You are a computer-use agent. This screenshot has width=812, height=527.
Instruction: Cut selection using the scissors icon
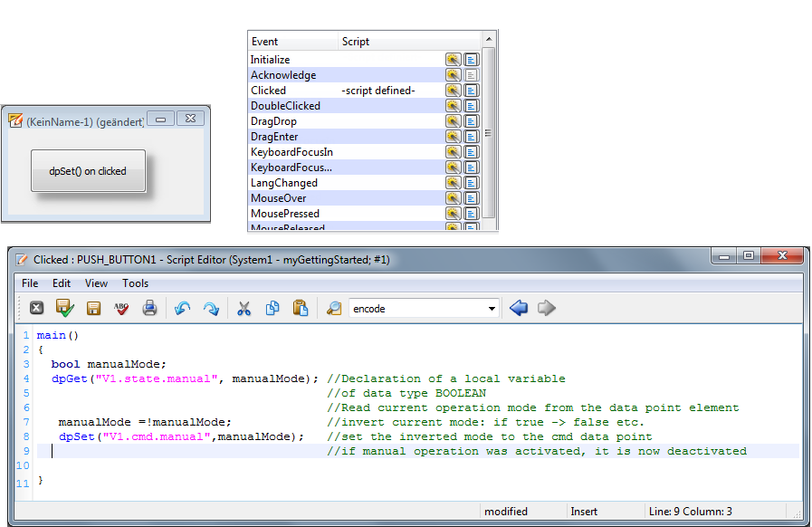(244, 309)
